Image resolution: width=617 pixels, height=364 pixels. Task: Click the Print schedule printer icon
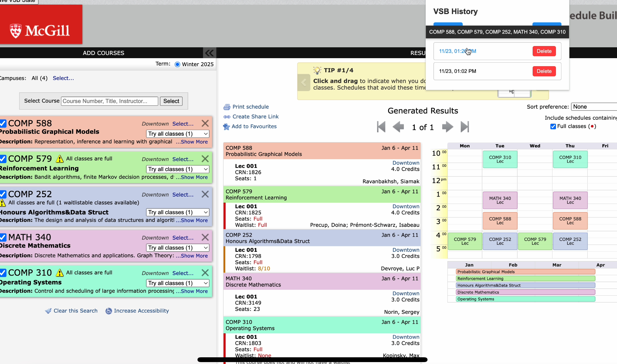point(227,107)
